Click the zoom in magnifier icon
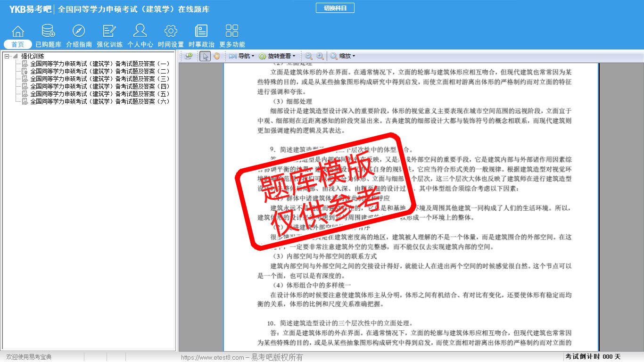 click(x=320, y=56)
